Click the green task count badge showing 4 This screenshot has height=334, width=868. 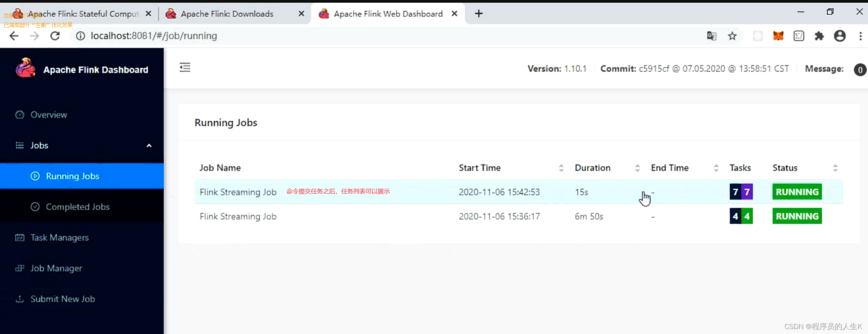(x=747, y=216)
